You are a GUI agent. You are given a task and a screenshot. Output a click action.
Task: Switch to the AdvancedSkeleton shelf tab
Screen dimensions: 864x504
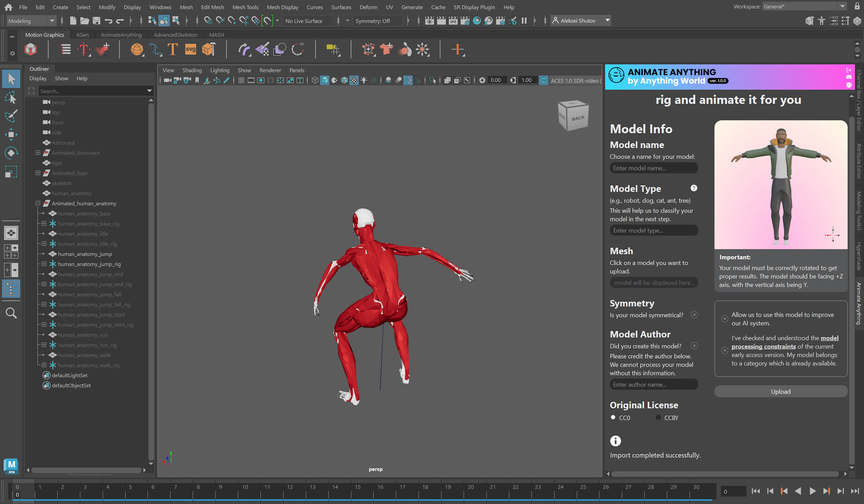coord(175,35)
